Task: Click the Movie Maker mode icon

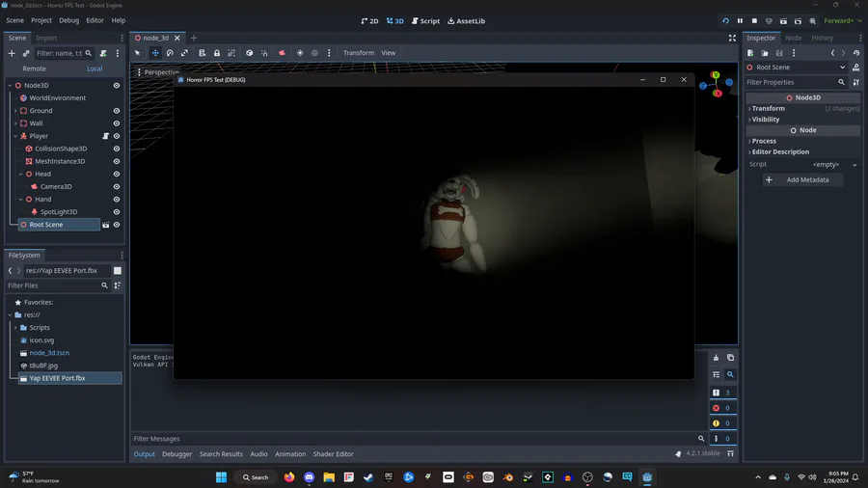Action: (812, 21)
